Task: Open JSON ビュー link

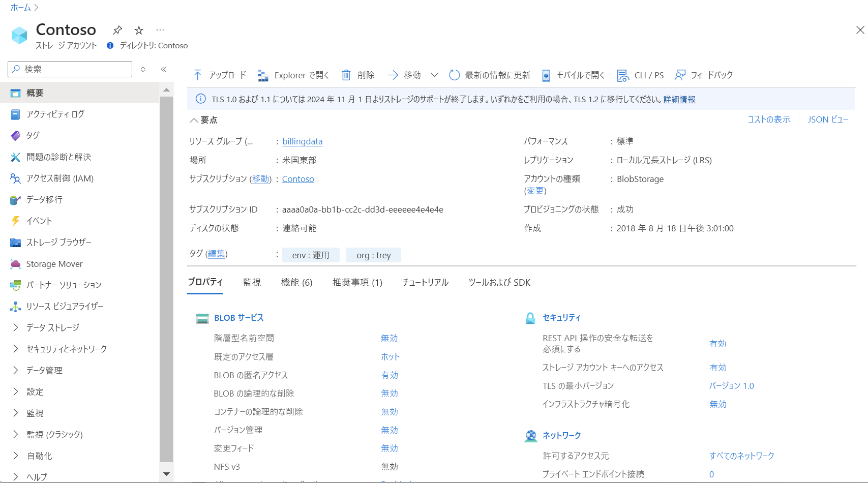Action: (x=828, y=119)
